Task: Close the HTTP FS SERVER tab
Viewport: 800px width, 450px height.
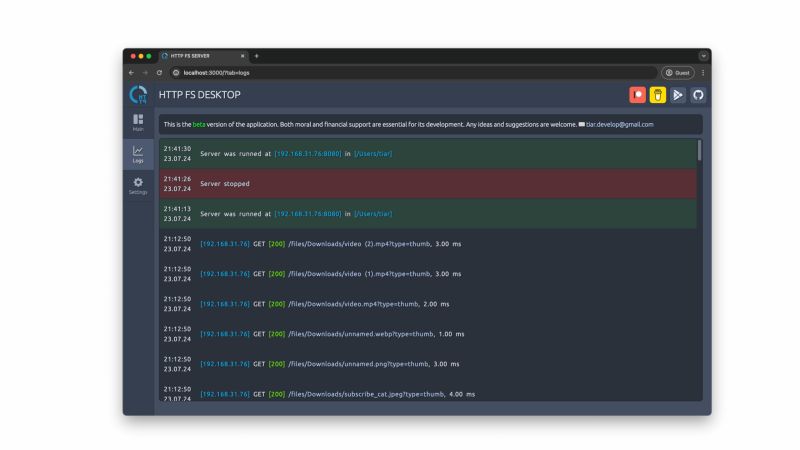Action: click(243, 56)
